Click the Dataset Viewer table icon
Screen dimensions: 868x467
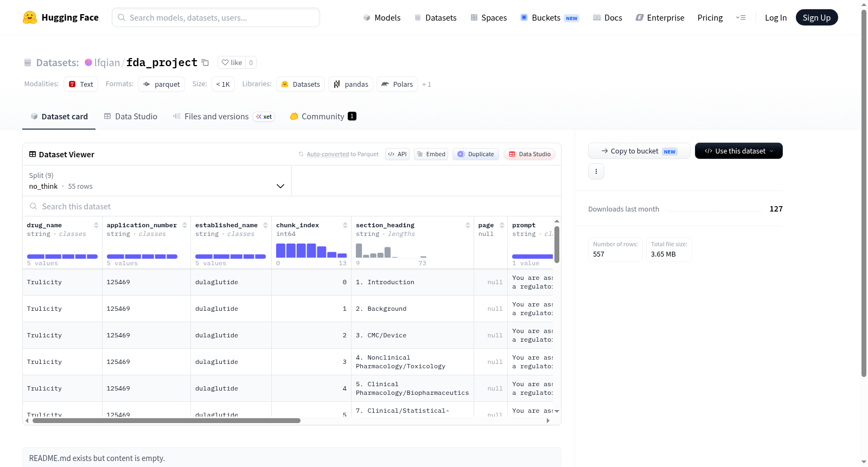[33, 154]
